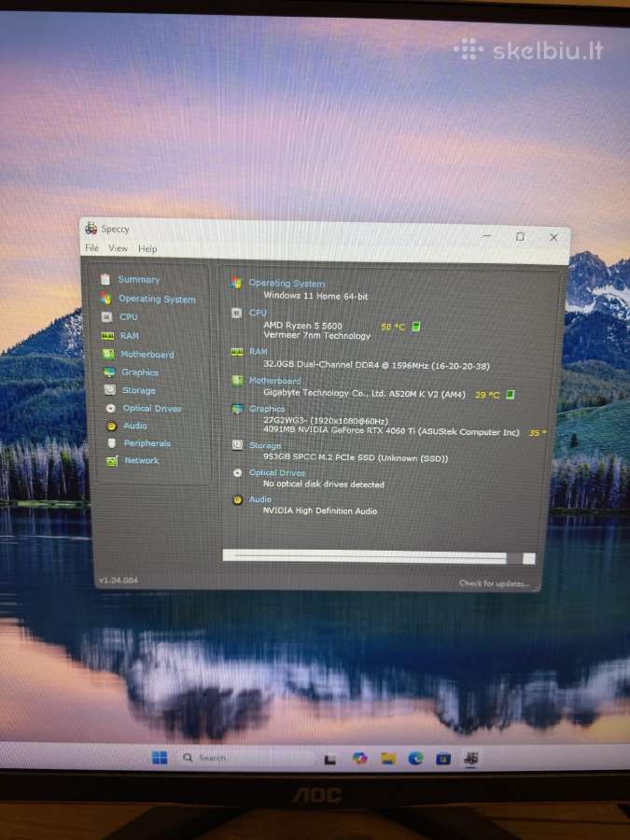Click the RAM stick icon in sidebar
The image size is (630, 840).
coord(107,336)
